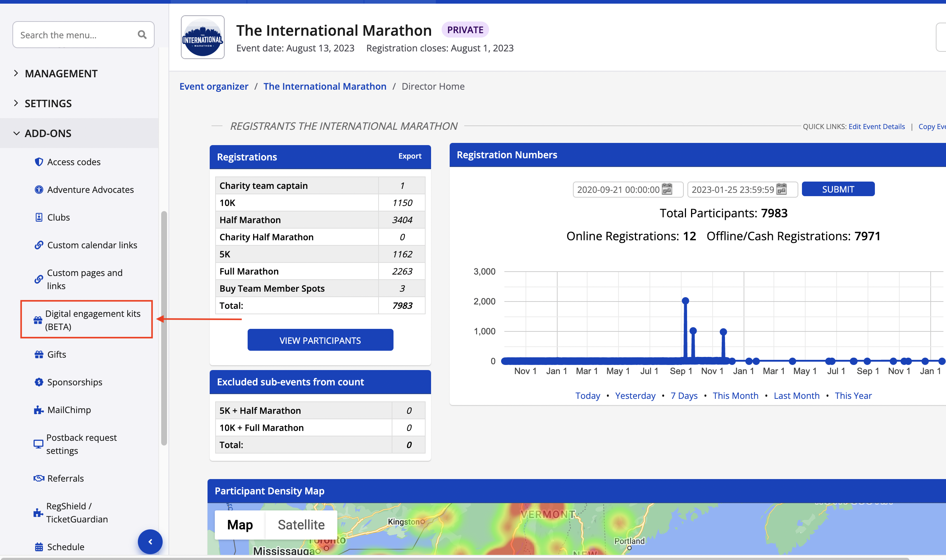Viewport: 946px width, 560px height.
Task: Open the Sponsorships menu item
Action: pyautogui.click(x=75, y=382)
